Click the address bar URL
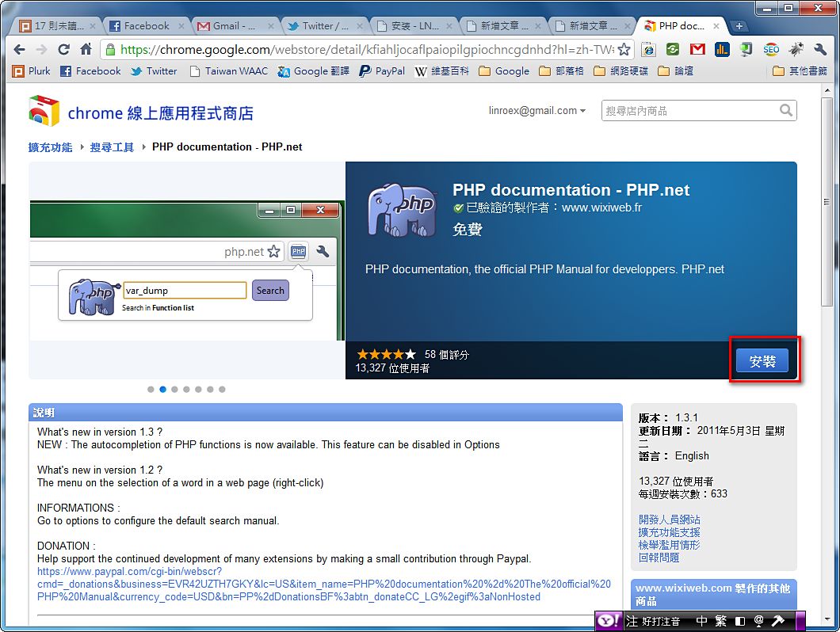The image size is (840, 632). pyautogui.click(x=367, y=50)
